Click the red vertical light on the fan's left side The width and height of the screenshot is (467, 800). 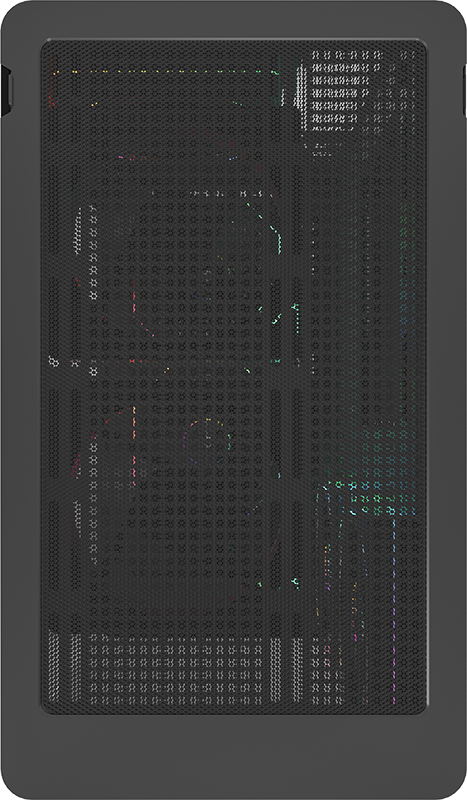pos(133,306)
